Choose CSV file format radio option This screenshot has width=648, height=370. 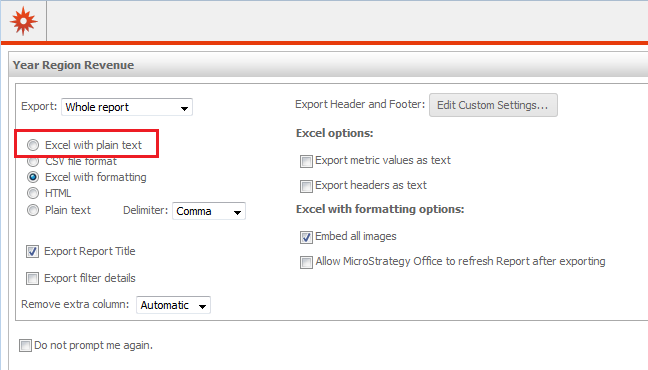[33, 161]
